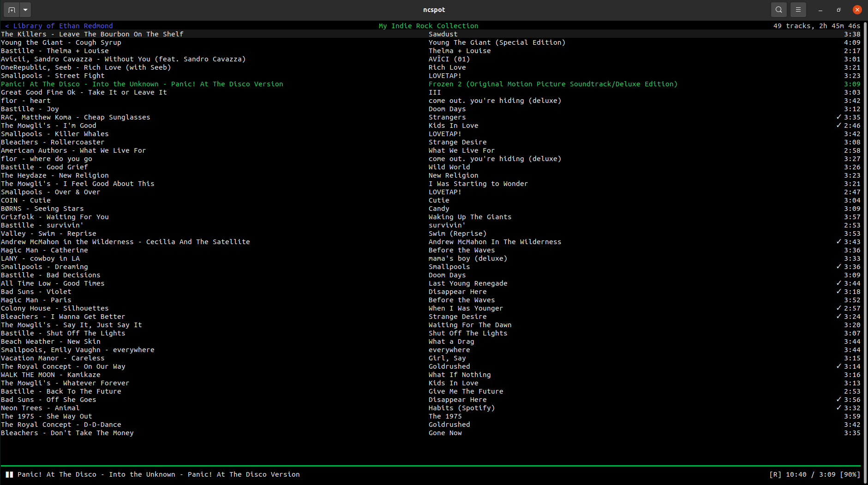This screenshot has height=485, width=868.
Task: Select Bleachers - Don't Take The Money track
Action: pyautogui.click(x=431, y=433)
